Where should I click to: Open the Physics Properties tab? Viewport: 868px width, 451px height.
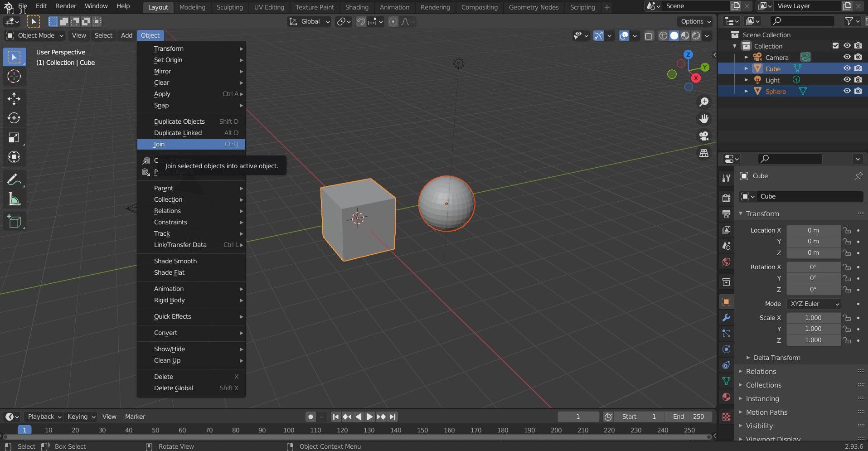coord(726,349)
